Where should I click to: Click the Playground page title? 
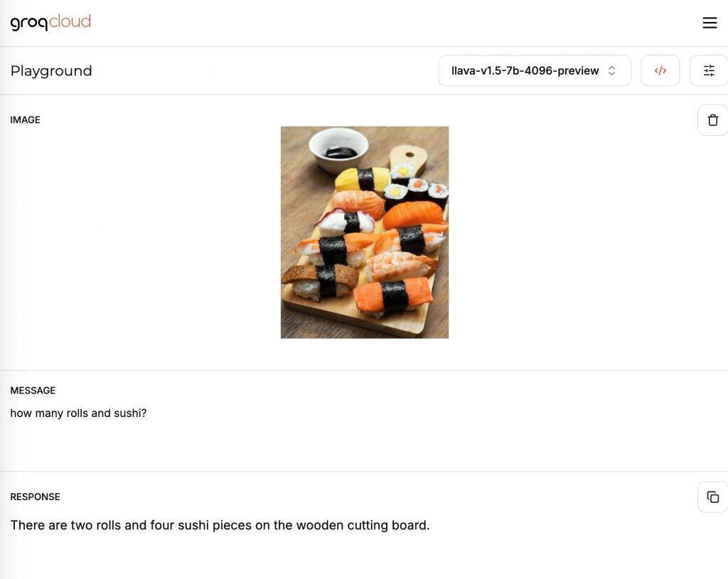tap(51, 70)
